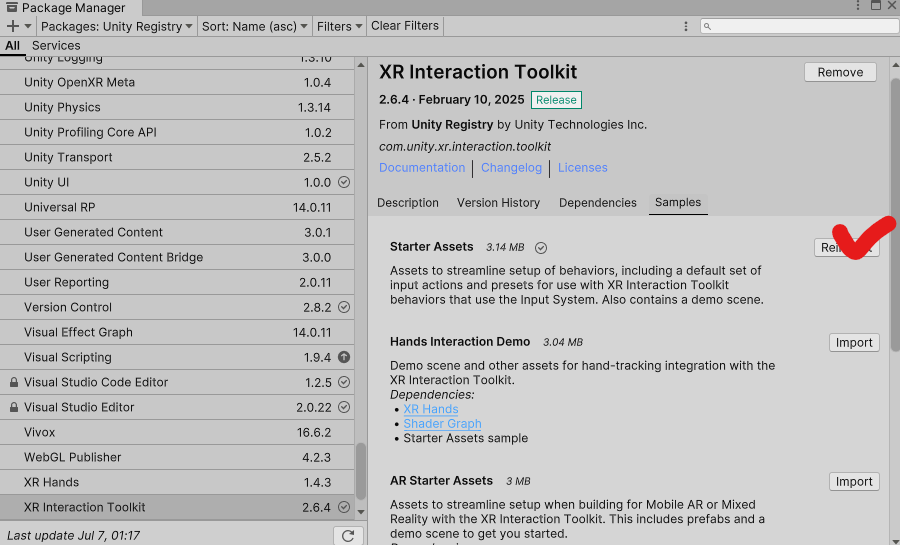
Task: Click the plus icon to add package
Action: (12, 26)
